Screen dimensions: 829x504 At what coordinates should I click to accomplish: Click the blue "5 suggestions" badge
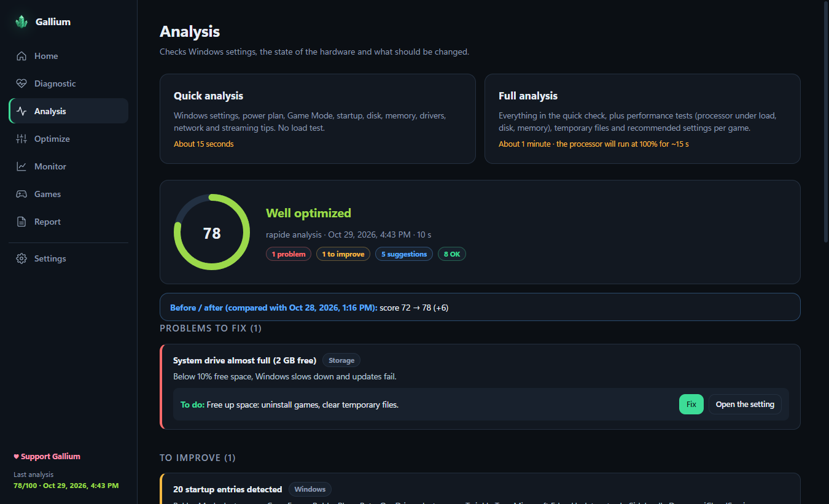click(x=404, y=254)
